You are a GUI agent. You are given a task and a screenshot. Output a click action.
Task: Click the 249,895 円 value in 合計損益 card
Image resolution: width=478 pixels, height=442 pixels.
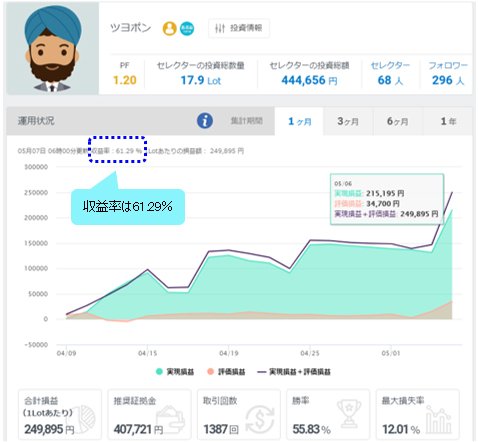click(x=49, y=429)
